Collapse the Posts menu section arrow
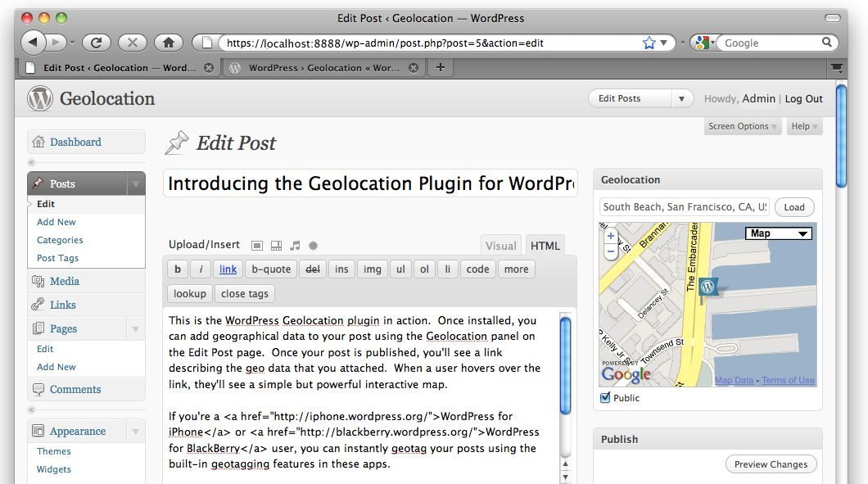Viewport: 868px width, 484px height. [136, 183]
